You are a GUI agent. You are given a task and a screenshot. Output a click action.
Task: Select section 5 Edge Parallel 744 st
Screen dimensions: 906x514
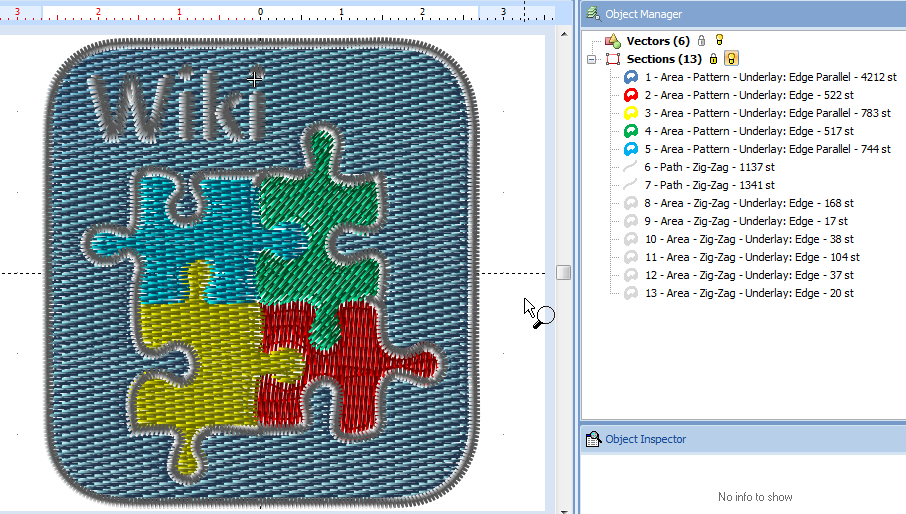[x=767, y=149]
